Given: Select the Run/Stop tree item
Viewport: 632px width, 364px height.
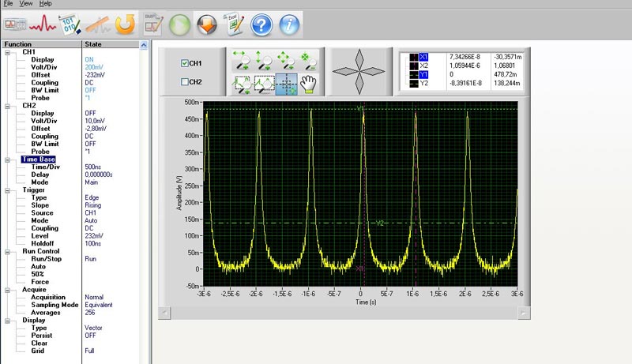Looking at the screenshot, I should 47,259.
